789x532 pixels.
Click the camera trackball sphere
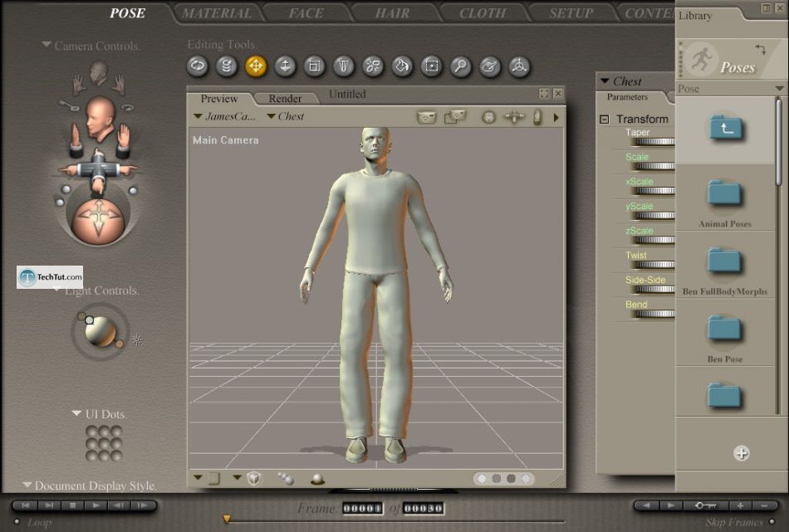coord(98,220)
